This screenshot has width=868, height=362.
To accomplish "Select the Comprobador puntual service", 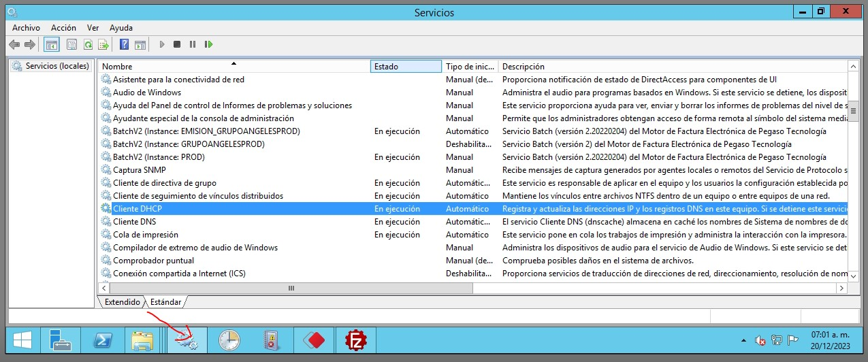I will [x=153, y=261].
